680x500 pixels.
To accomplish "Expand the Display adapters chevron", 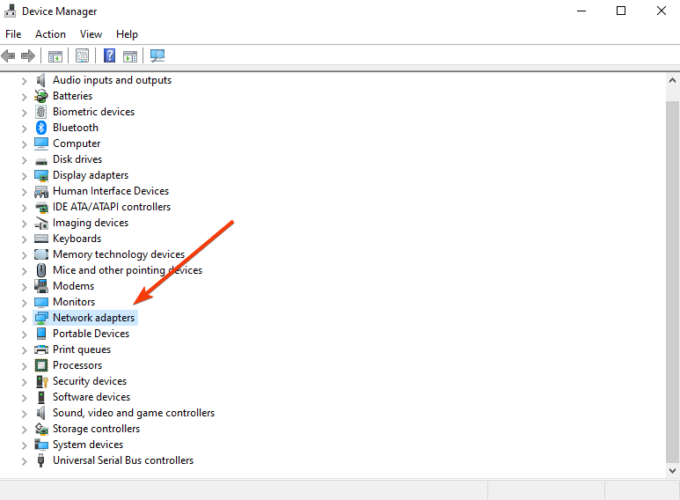I will [24, 176].
